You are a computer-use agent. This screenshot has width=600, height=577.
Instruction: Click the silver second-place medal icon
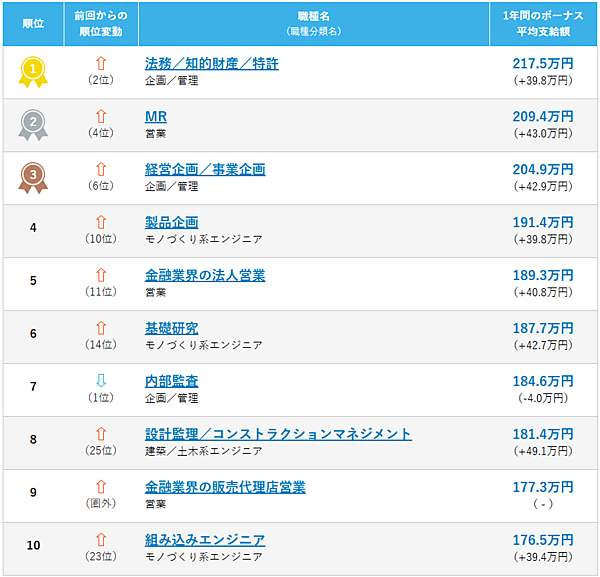coord(33,124)
